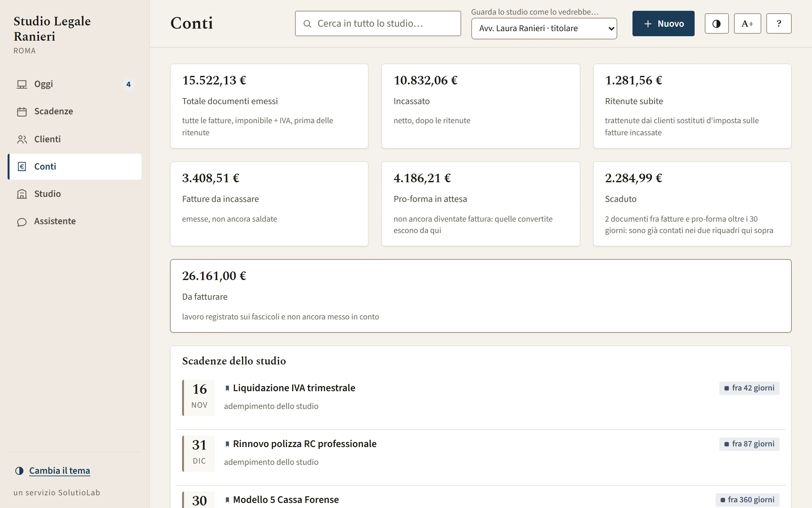Open the Da fatturare 26.161,00 € card

pyautogui.click(x=481, y=296)
